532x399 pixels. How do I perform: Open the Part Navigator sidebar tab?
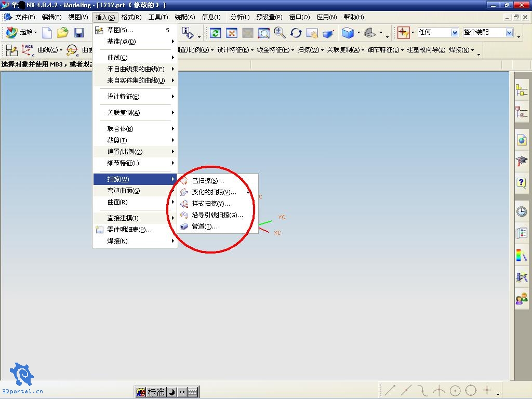coord(522,112)
